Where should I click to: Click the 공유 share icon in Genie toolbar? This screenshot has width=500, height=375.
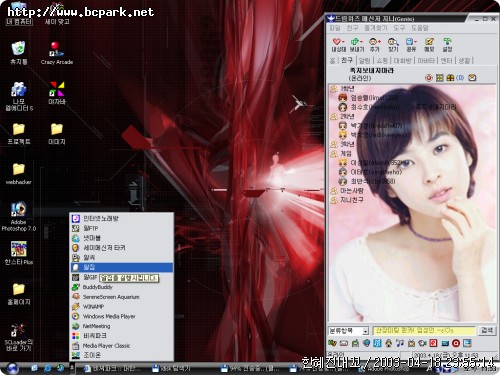(411, 44)
